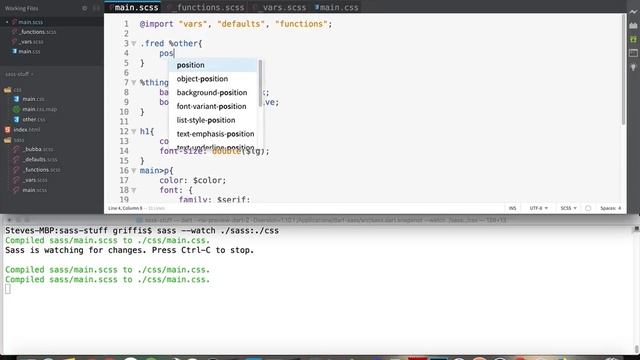The image size is (640, 360).
Task: Click the Working Files header label
Action: 22,8
